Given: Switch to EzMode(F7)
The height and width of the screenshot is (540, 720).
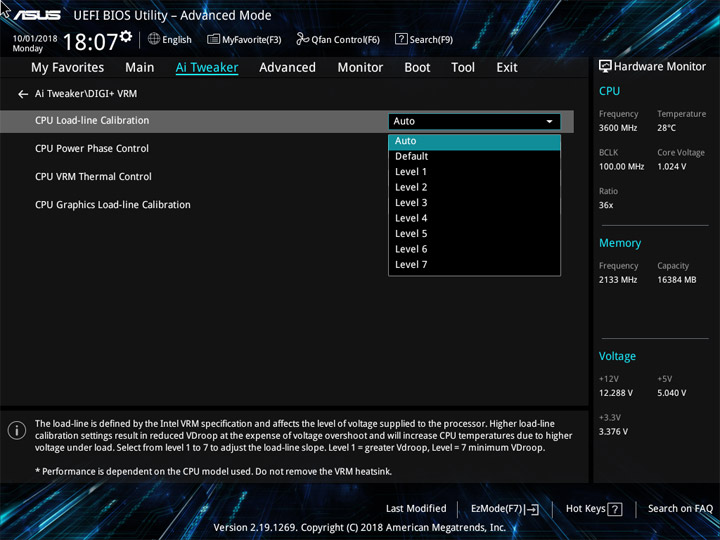Looking at the screenshot, I should (505, 509).
